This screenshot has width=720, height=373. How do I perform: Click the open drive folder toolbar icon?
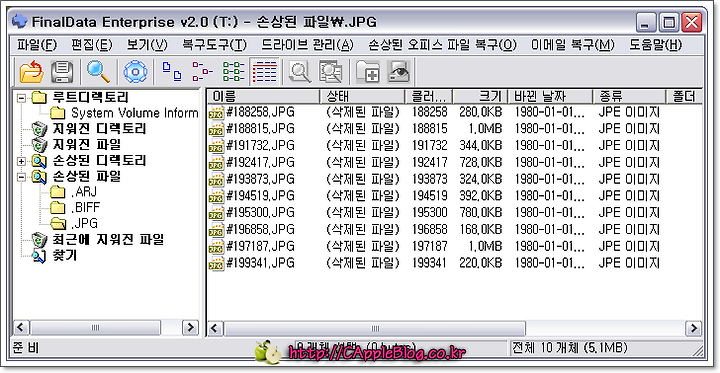[x=31, y=72]
